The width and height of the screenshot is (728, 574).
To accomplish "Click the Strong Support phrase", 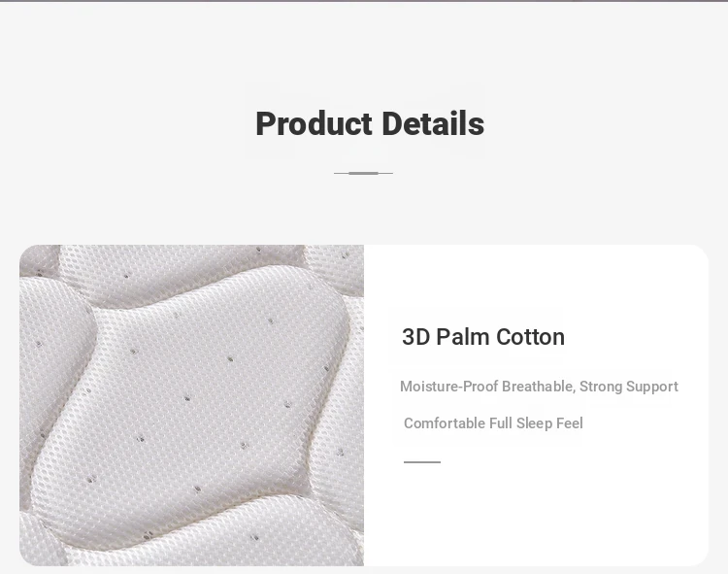I will (629, 387).
